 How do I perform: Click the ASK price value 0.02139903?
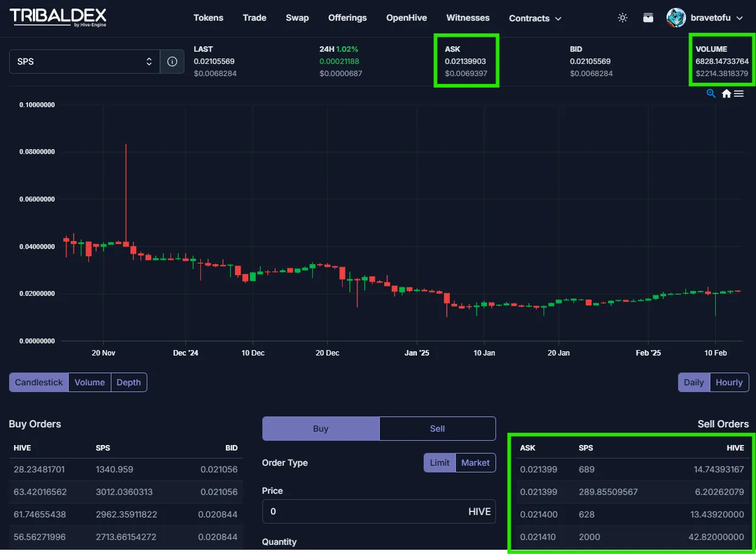[465, 61]
